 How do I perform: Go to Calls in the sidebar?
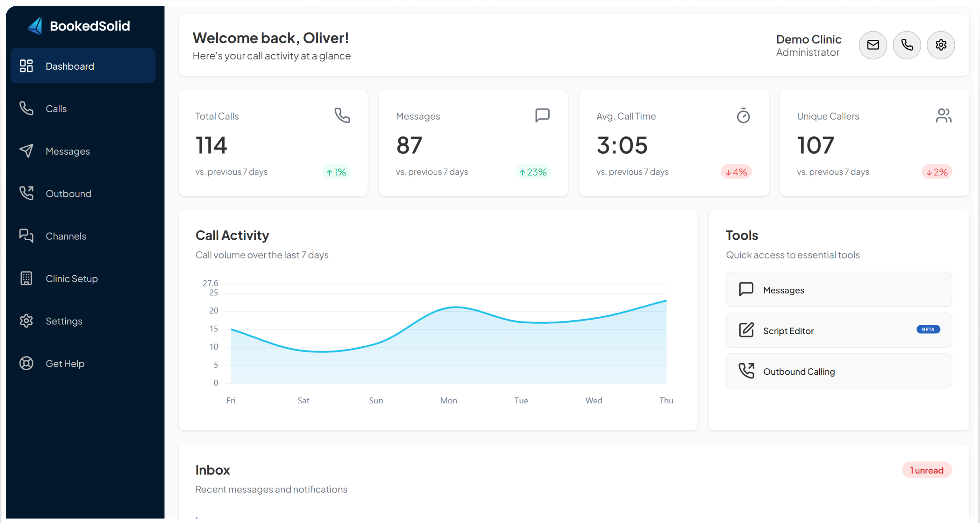pos(56,109)
